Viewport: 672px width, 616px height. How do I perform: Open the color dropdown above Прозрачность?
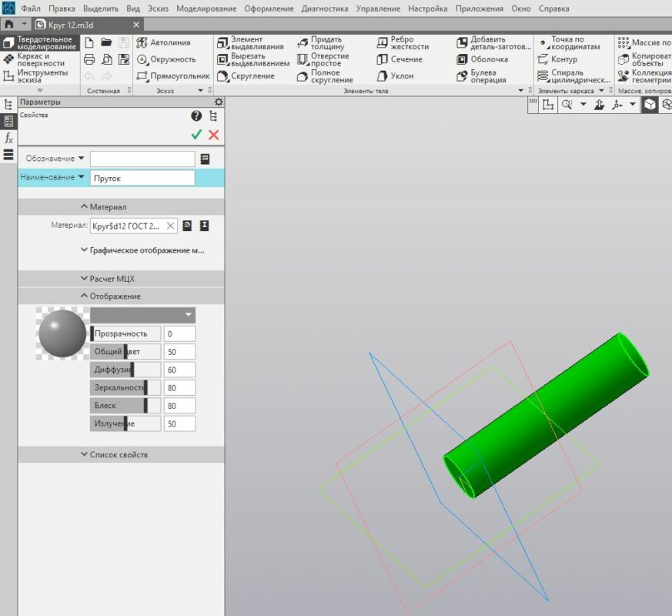tap(142, 315)
